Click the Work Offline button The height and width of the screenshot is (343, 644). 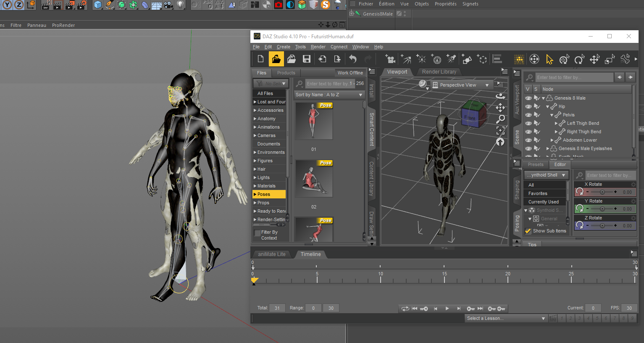point(350,73)
